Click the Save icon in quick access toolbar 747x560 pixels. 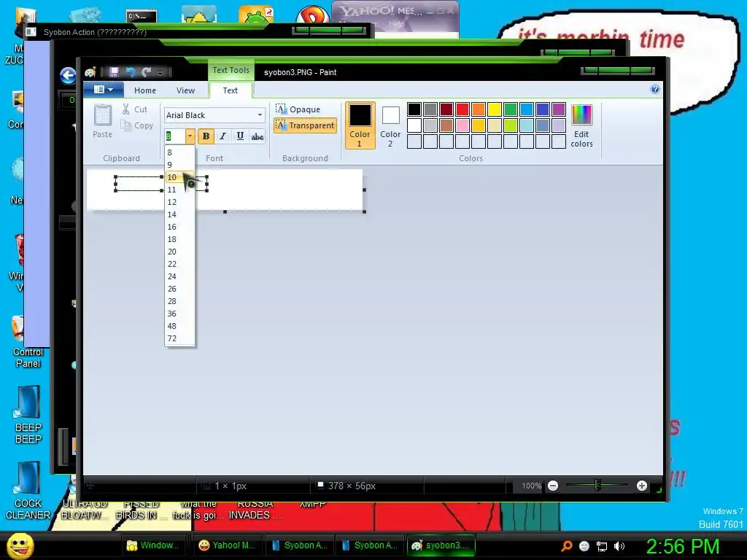[114, 72]
